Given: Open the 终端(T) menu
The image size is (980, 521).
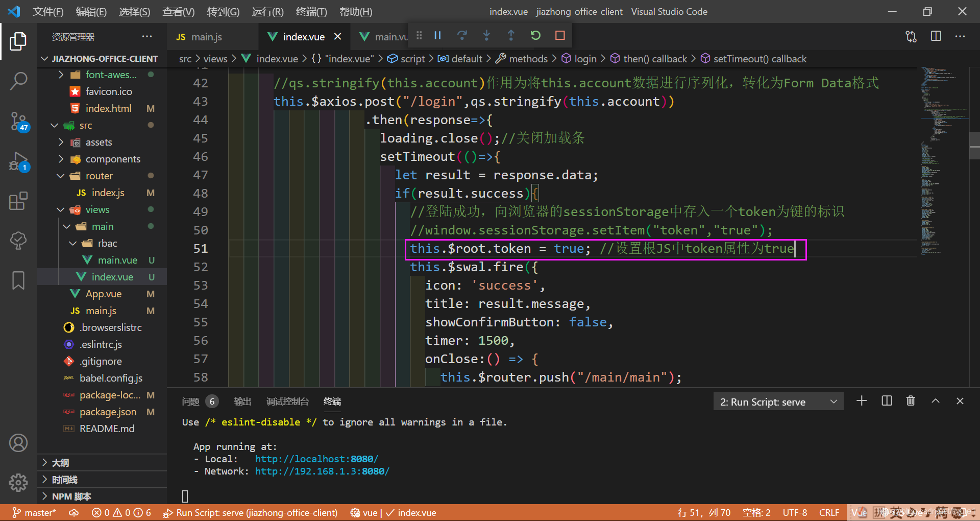Looking at the screenshot, I should [311, 11].
